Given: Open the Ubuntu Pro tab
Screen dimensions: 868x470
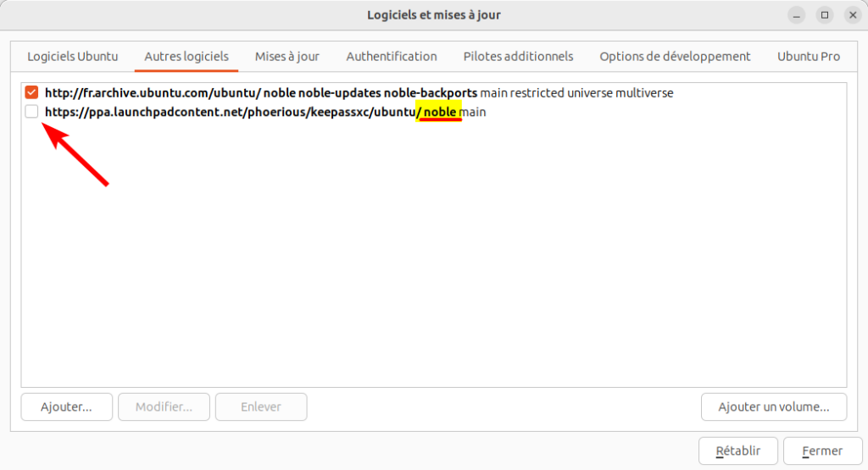Looking at the screenshot, I should click(x=808, y=57).
